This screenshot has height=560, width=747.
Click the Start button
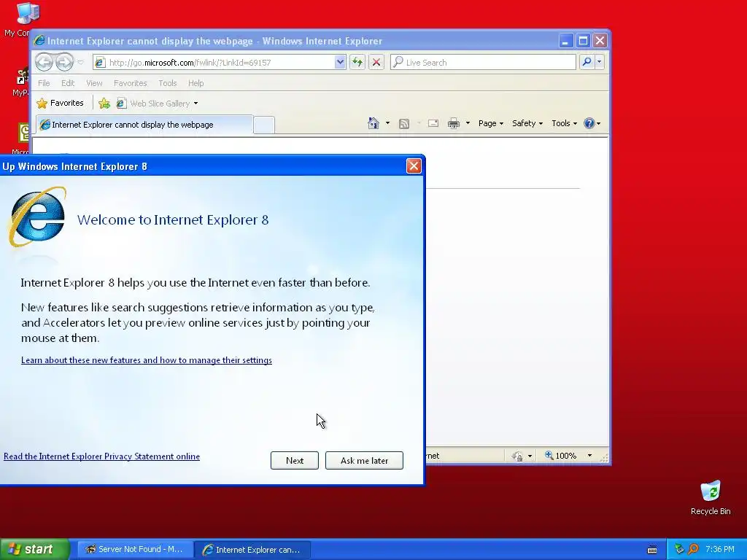click(35, 549)
